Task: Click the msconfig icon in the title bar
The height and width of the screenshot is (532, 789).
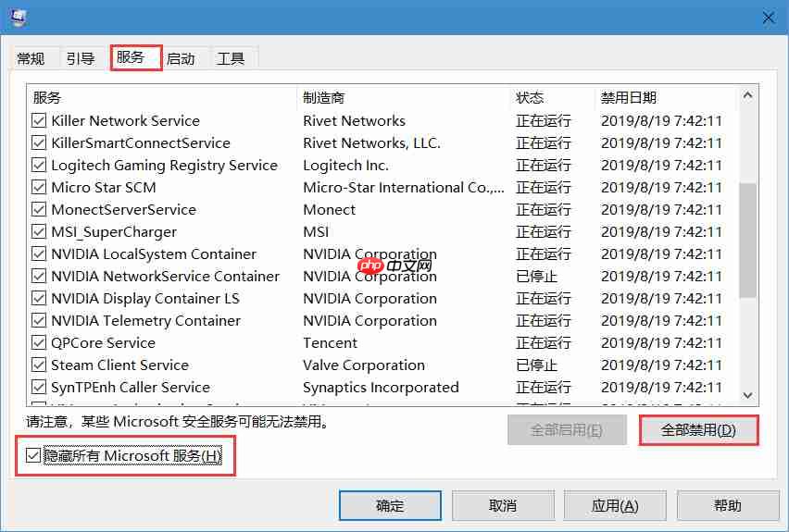Action: (19, 18)
